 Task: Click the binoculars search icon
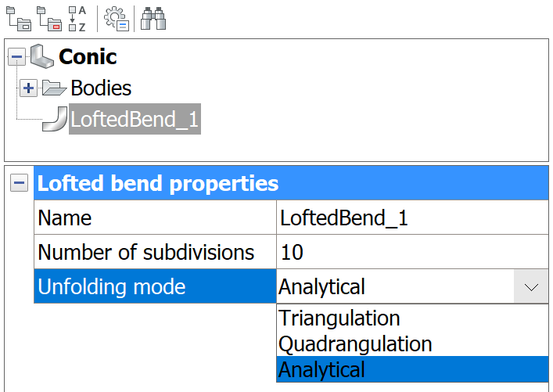tap(152, 17)
